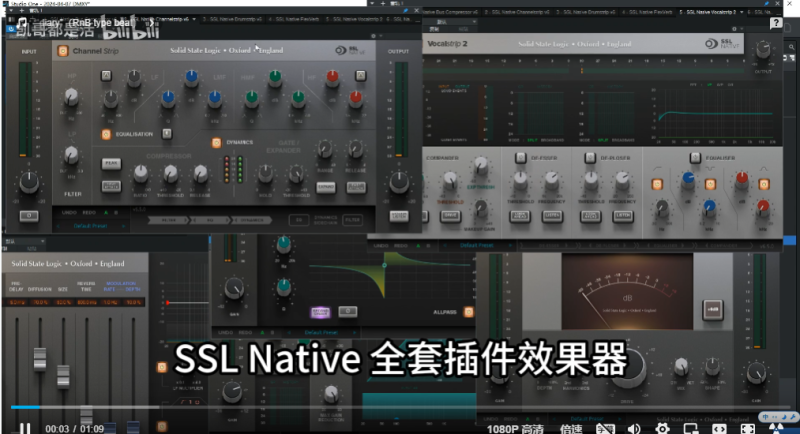Toggle EQ sidechain button in Channel Strip
The image size is (800, 434).
(299, 220)
